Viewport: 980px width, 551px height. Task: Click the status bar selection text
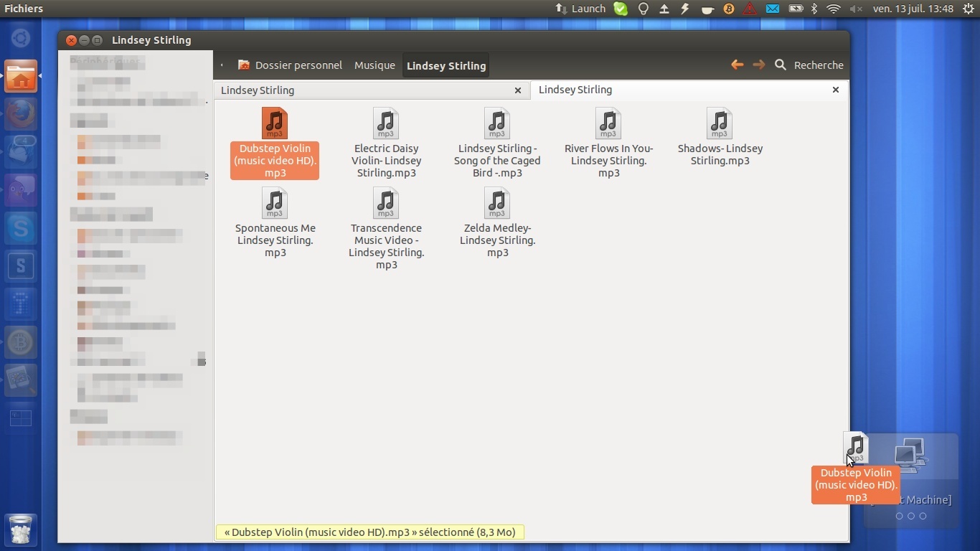click(x=370, y=532)
